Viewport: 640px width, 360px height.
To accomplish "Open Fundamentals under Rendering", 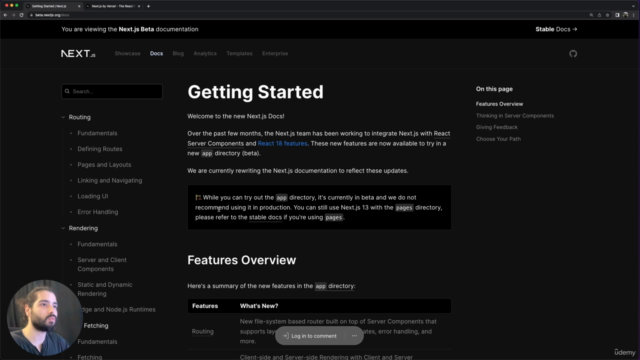I will coord(97,244).
